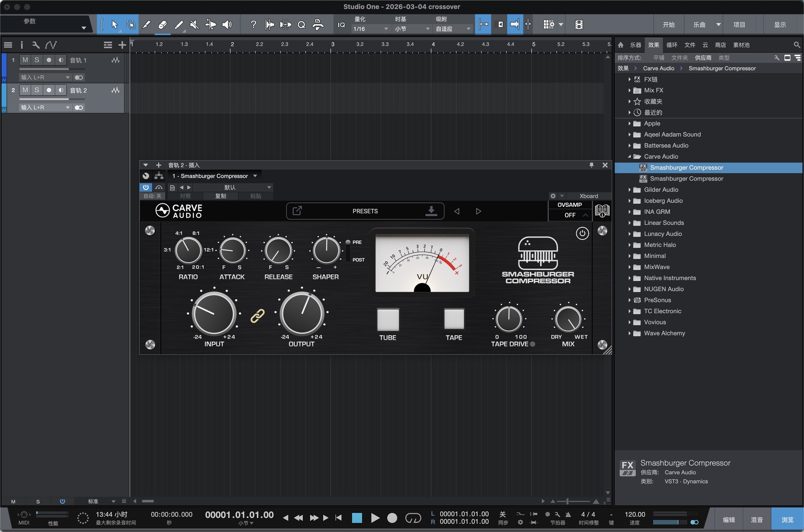This screenshot has width=804, height=532.
Task: Click the plugin manual book icon
Action: [602, 211]
